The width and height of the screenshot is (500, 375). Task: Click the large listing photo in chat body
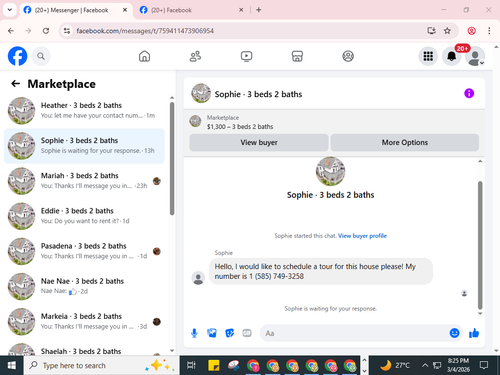pos(330,171)
